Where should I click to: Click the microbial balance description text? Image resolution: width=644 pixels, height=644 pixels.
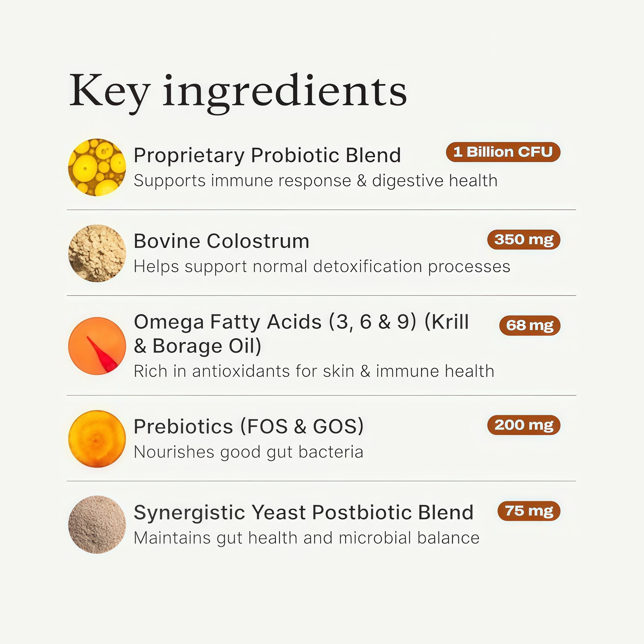tap(306, 538)
